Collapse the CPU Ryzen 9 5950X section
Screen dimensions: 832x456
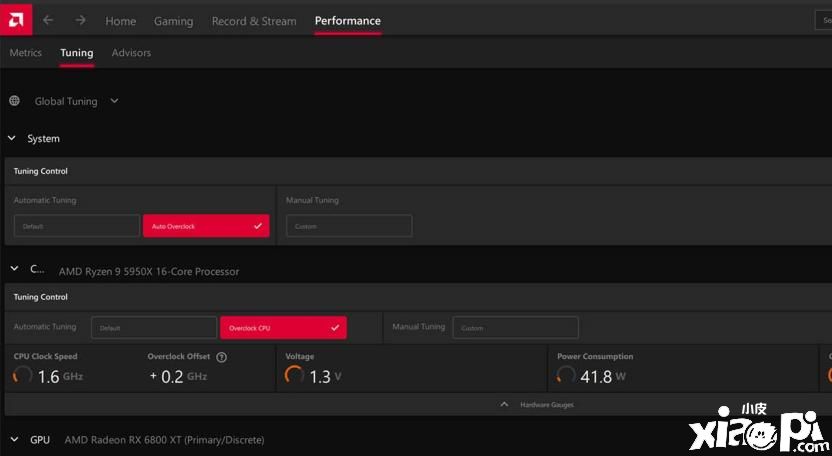coord(14,269)
